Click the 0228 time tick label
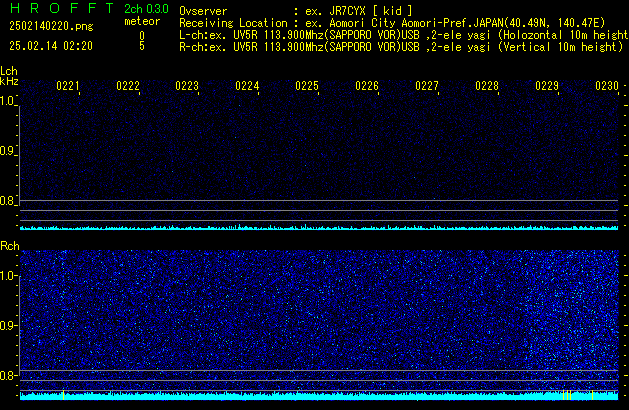 [487, 86]
